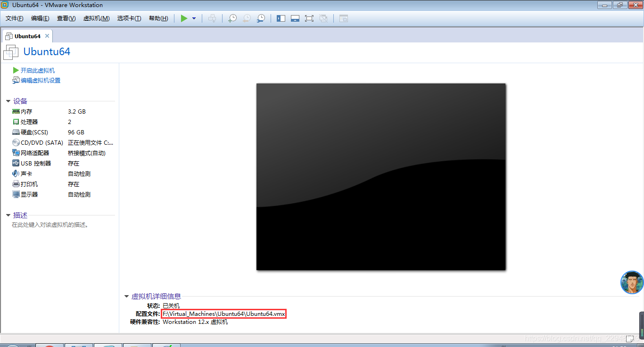Click the hard disk icon
The height and width of the screenshot is (347, 644).
click(x=16, y=132)
